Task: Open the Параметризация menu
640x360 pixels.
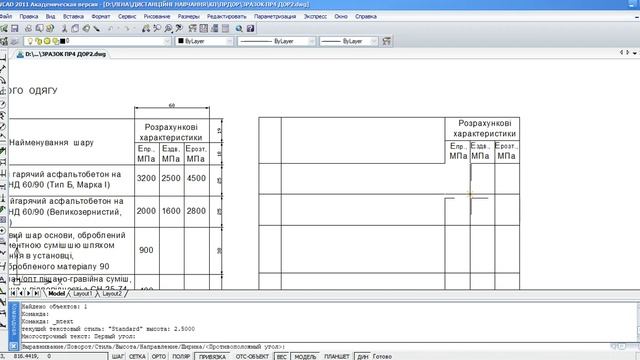Action: 275,16
